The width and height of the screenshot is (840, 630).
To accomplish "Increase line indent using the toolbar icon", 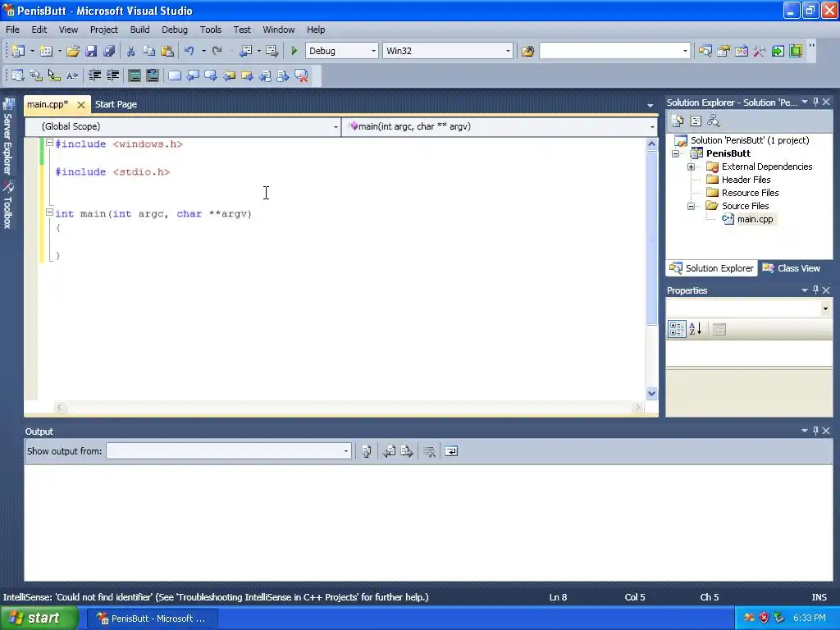I will coord(112,75).
